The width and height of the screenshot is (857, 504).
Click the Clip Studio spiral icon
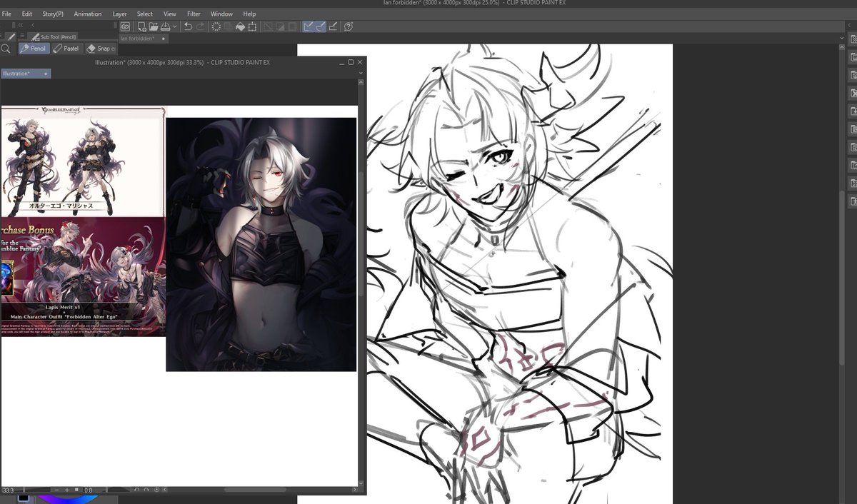[x=125, y=26]
